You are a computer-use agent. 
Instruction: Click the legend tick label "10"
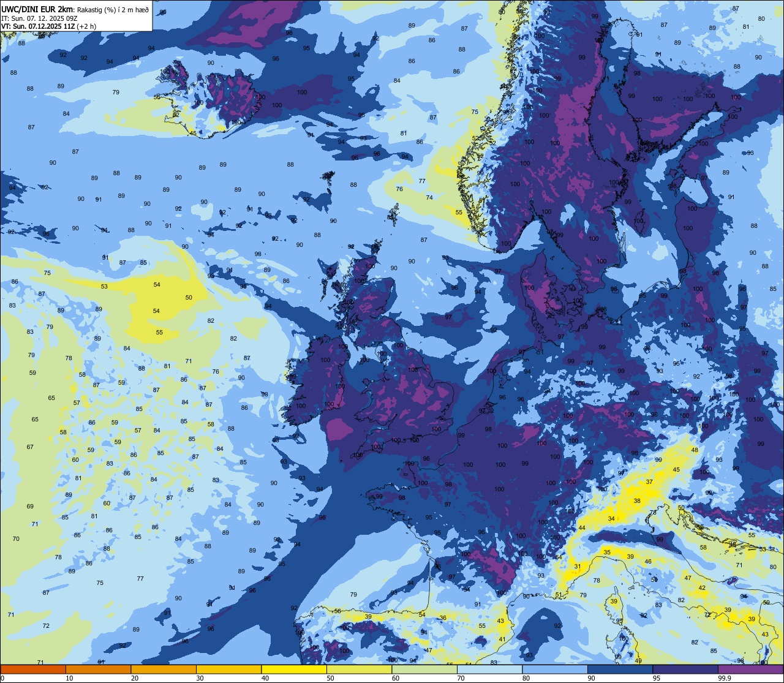coord(70,678)
